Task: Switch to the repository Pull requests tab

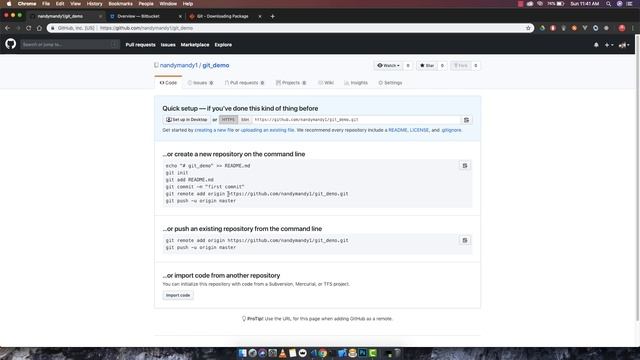Action: [244, 83]
